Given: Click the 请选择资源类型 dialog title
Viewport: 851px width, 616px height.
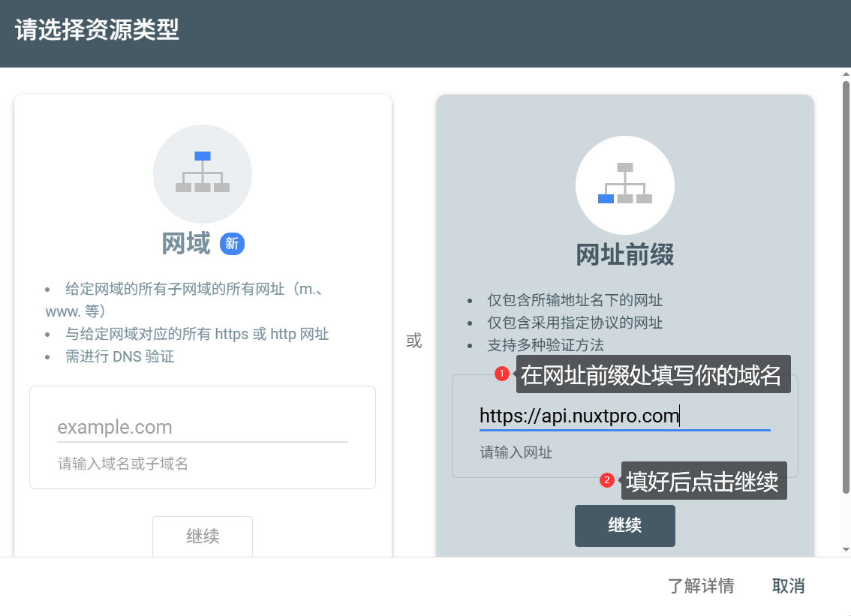Looking at the screenshot, I should 97,32.
